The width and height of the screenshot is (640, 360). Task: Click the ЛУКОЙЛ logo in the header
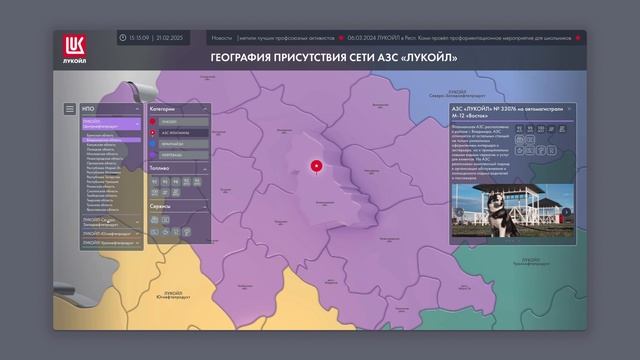74,49
